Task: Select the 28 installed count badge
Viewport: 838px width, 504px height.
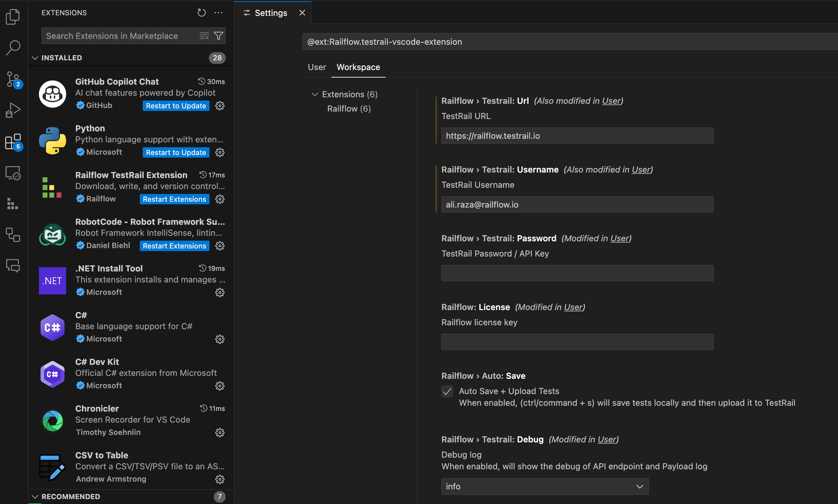Action: tap(217, 58)
